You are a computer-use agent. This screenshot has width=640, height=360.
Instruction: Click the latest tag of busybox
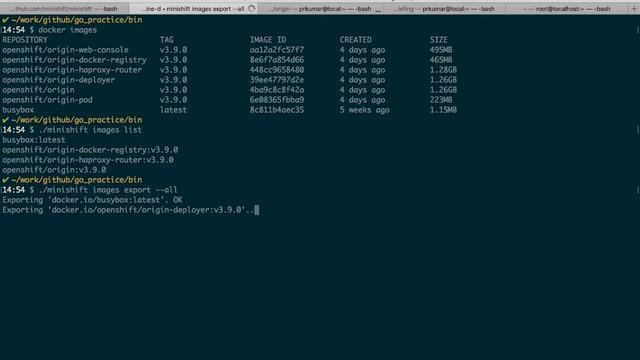coord(173,110)
